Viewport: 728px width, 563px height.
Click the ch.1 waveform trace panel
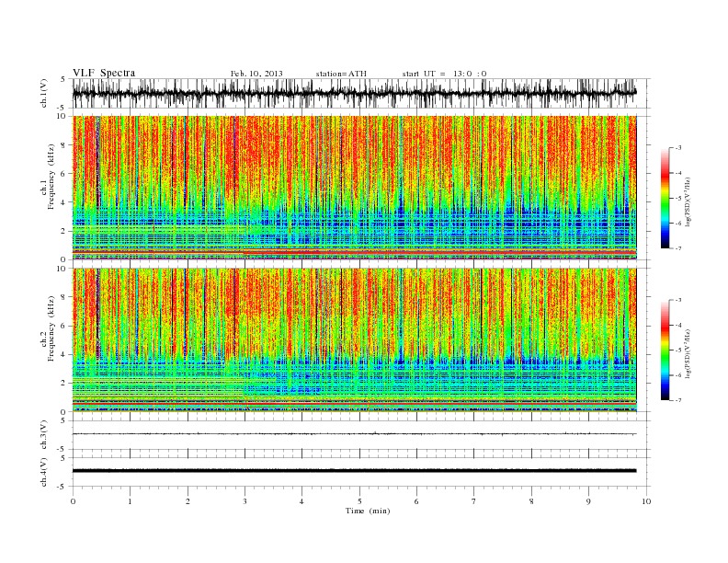tap(361, 93)
